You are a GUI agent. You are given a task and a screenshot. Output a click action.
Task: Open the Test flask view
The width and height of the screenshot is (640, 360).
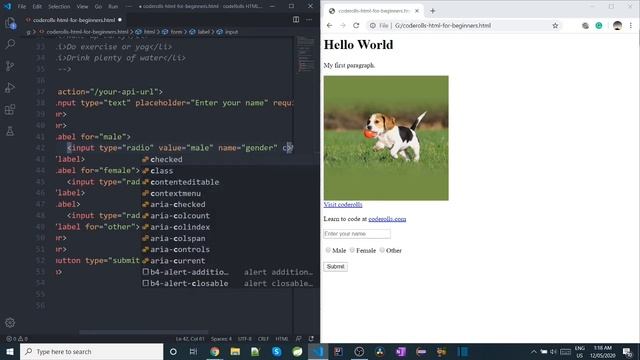click(x=10, y=131)
